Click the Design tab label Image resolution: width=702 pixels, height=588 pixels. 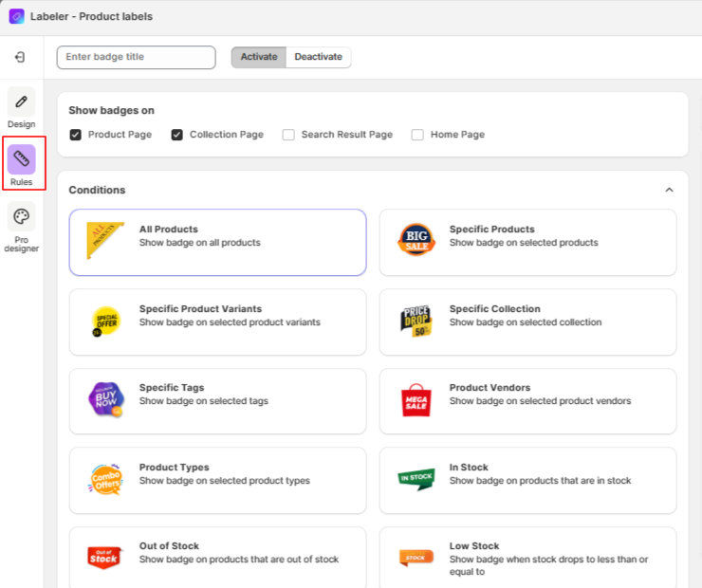22,124
